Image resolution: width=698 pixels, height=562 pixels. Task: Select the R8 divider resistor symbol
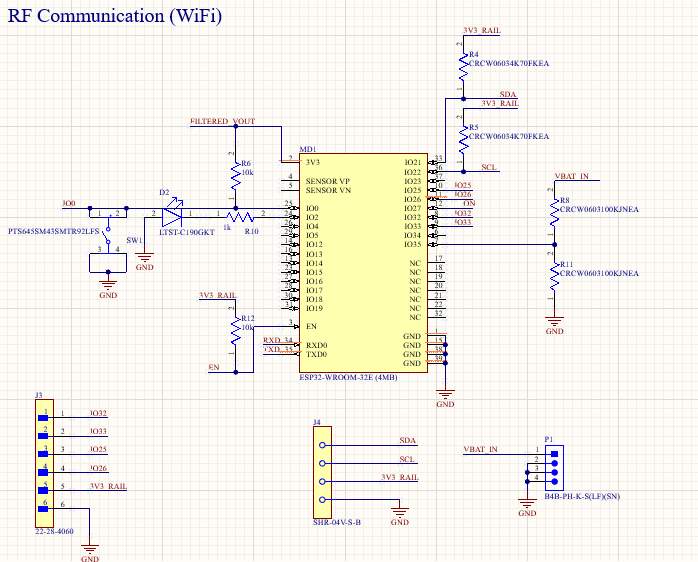pos(554,212)
